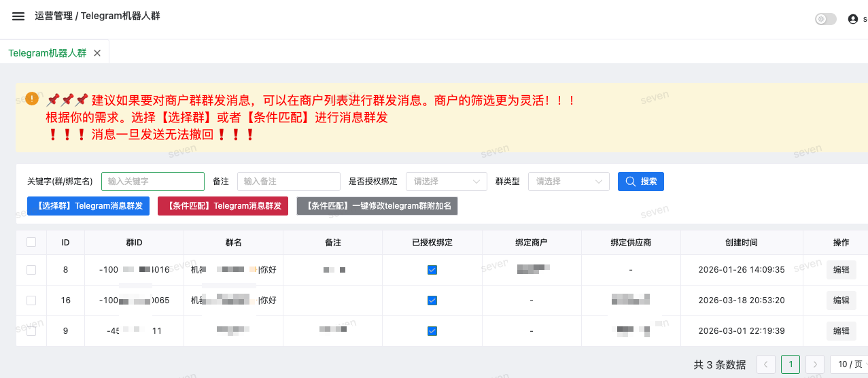This screenshot has width=868, height=378.
Task: Click the 绑定商户 column header
Action: point(532,243)
